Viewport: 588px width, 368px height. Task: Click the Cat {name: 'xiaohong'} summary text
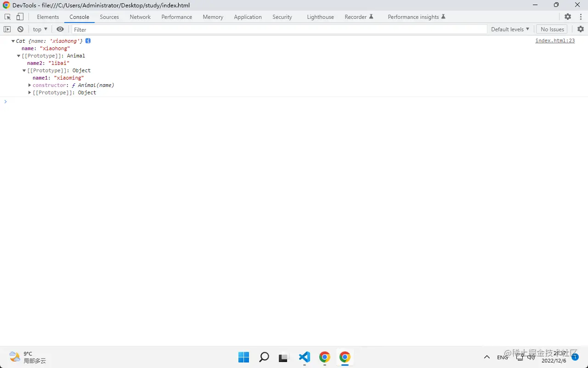[x=50, y=41]
